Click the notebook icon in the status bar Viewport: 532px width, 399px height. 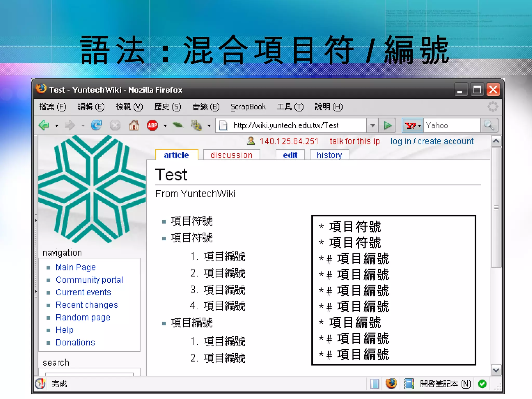(409, 384)
